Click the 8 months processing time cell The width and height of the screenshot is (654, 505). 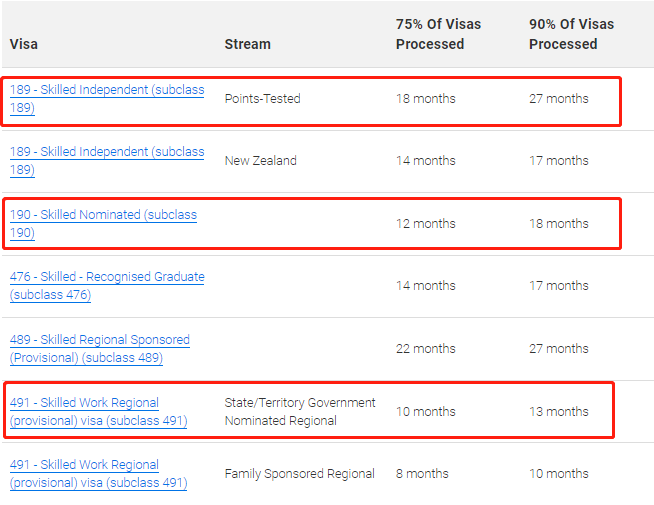(x=422, y=474)
